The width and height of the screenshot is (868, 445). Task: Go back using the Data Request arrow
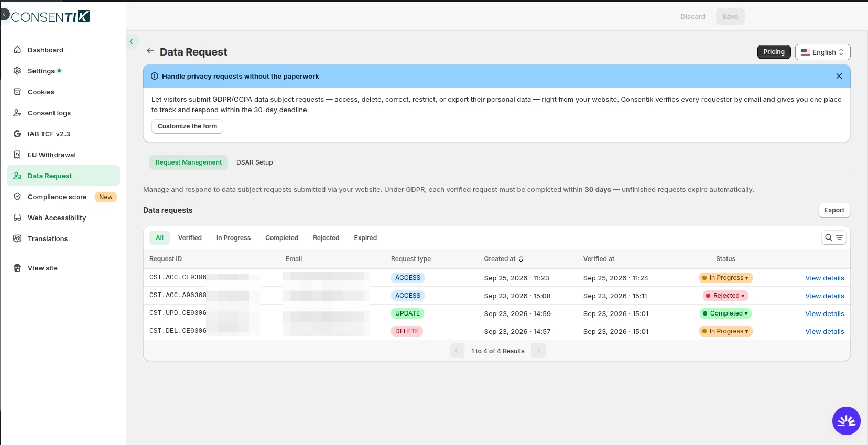point(150,51)
